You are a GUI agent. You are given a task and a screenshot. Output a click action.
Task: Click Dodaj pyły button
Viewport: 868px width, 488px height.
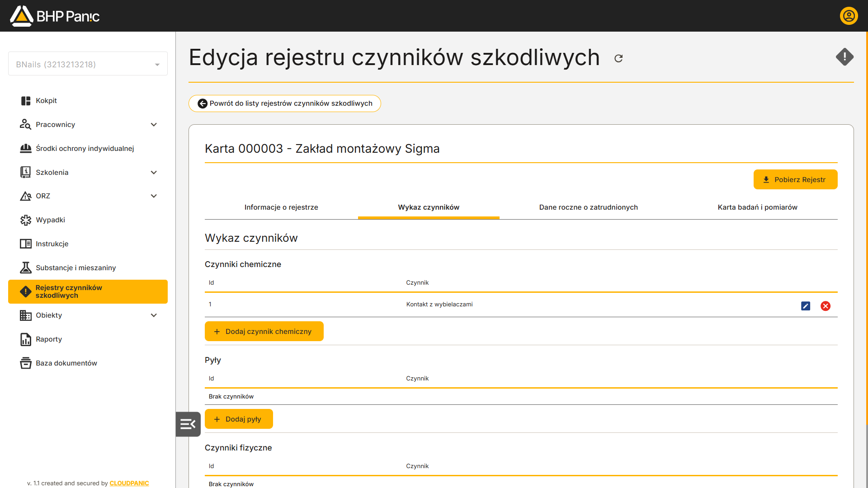click(x=239, y=419)
